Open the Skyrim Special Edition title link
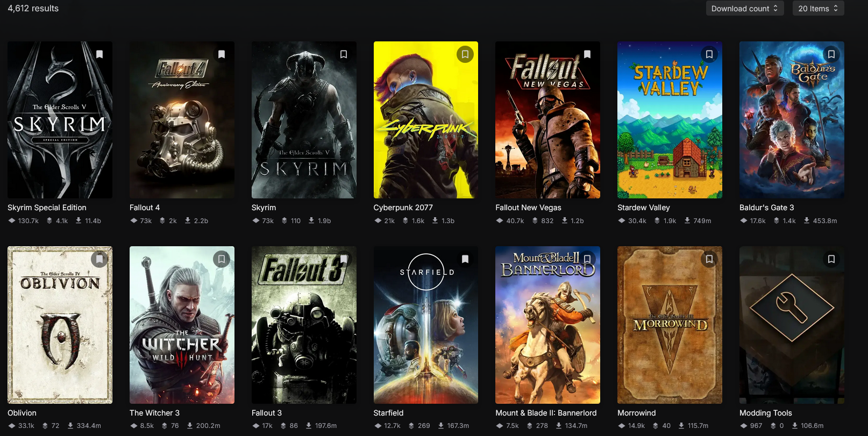868x436 pixels. [x=47, y=208]
